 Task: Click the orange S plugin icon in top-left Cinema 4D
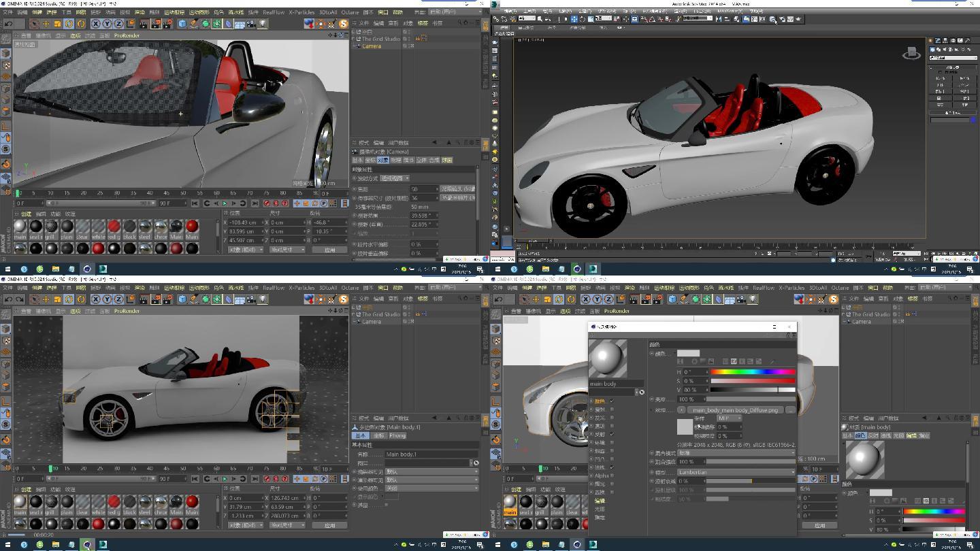tap(343, 24)
